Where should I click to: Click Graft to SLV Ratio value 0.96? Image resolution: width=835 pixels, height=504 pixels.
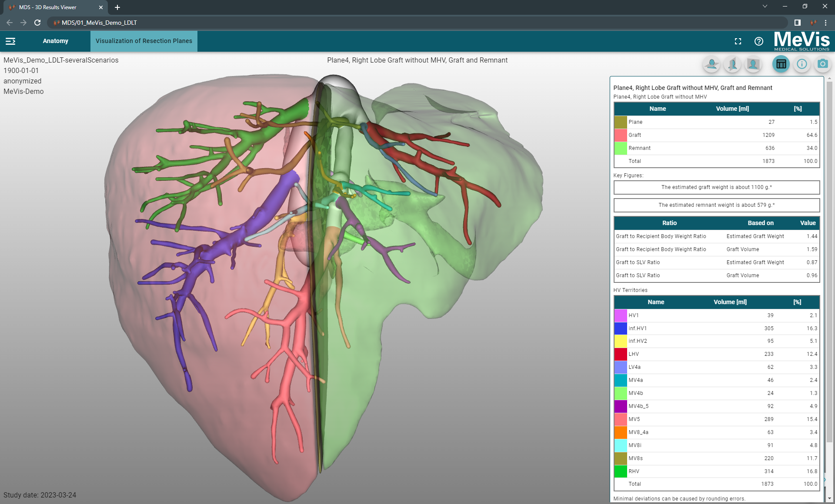tap(812, 275)
